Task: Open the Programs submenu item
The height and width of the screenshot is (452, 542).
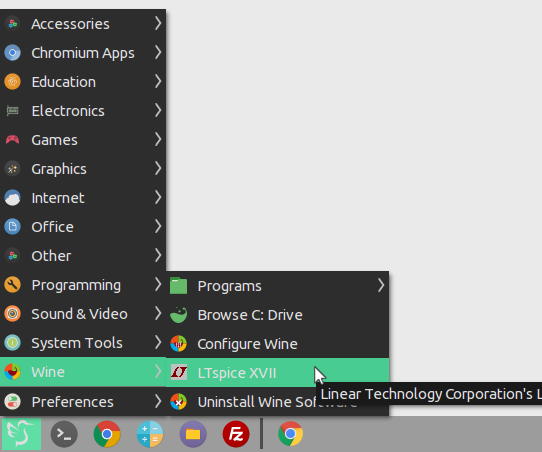Action: click(278, 286)
